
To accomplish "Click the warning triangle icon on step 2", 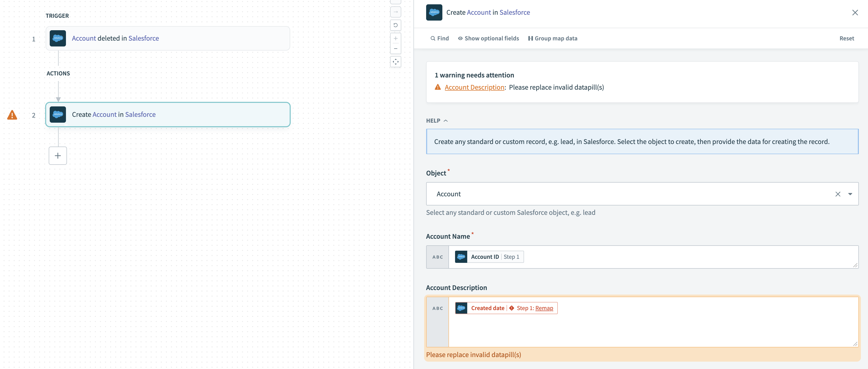I will coord(12,115).
